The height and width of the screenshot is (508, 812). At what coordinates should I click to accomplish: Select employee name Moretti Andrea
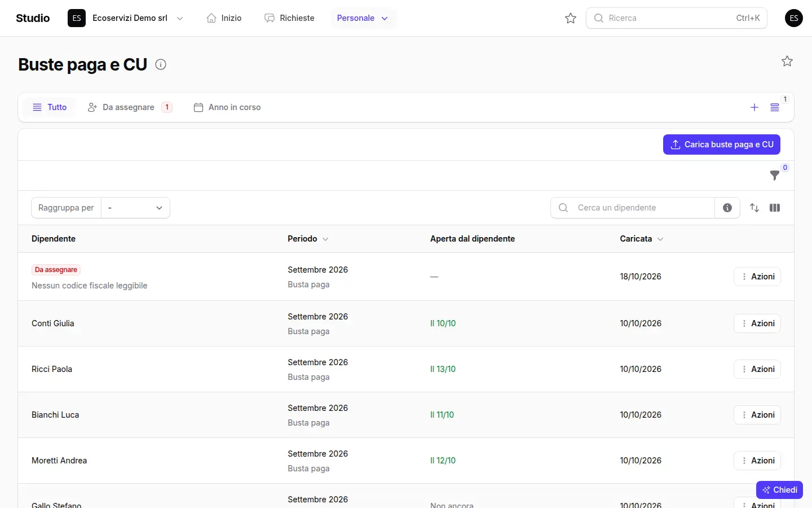(59, 461)
